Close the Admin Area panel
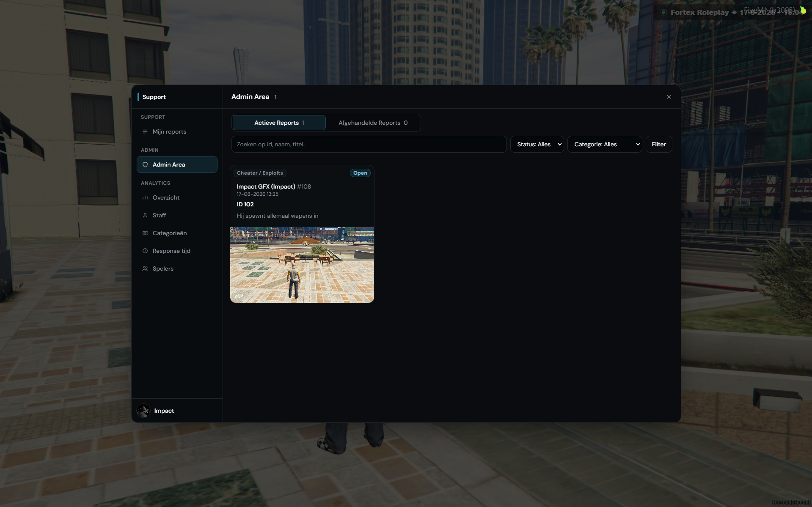Viewport: 812px width, 507px height. (x=669, y=97)
